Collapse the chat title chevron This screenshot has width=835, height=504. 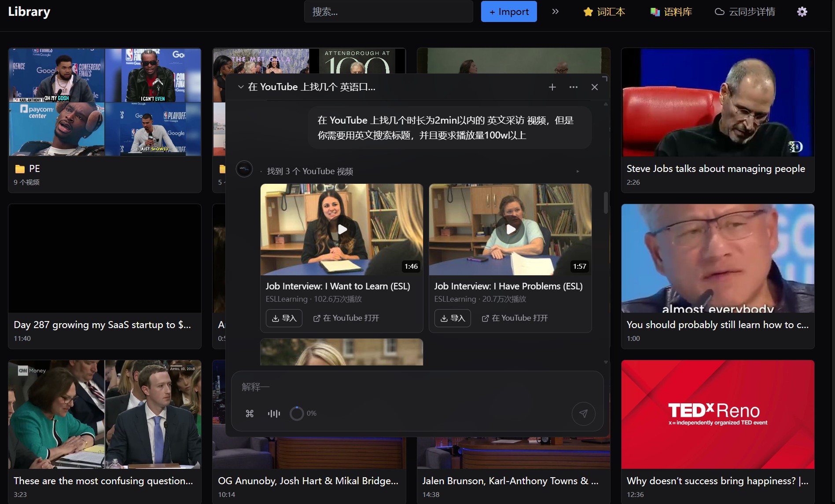[241, 87]
